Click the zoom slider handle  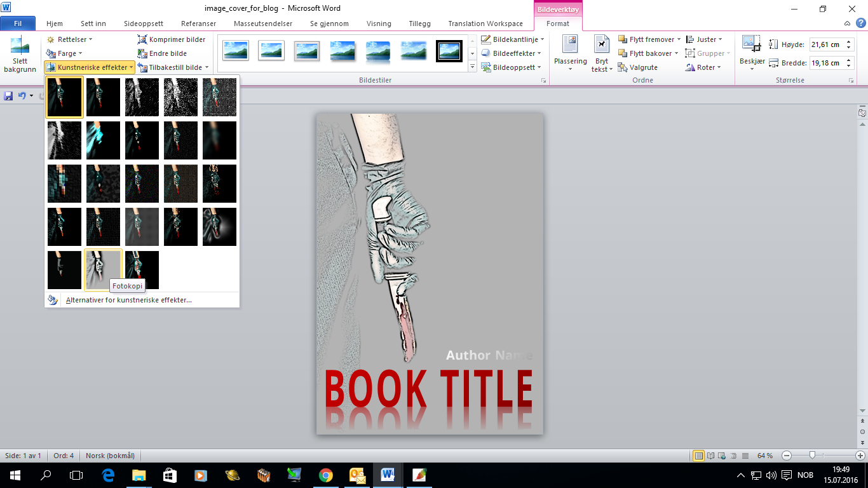coord(812,456)
